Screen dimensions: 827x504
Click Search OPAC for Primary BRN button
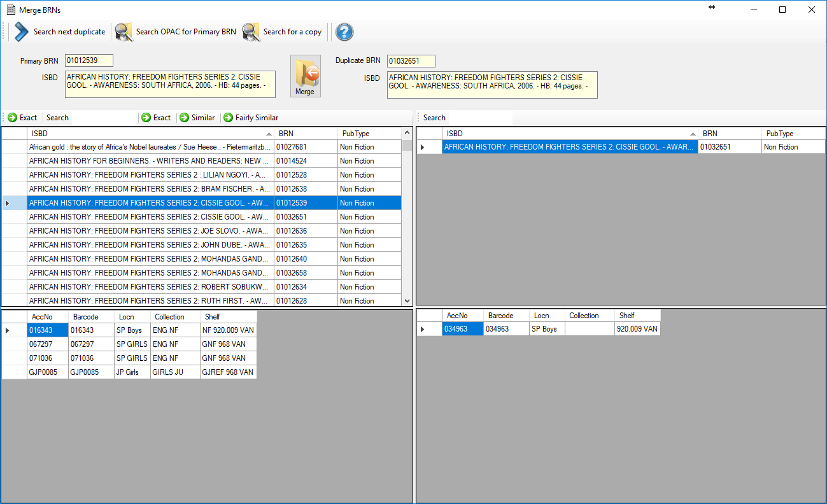176,32
